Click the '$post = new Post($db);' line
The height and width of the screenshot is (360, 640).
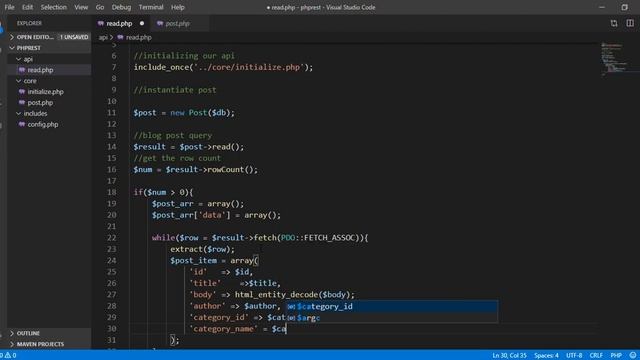[184, 113]
